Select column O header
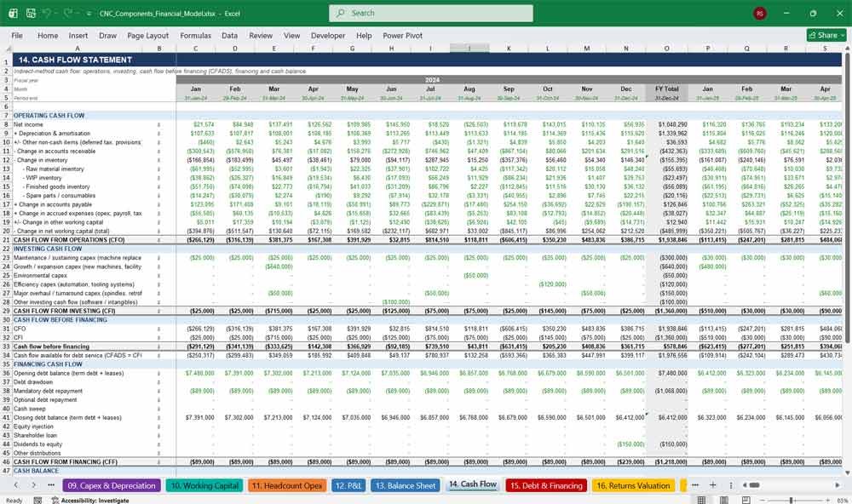 pyautogui.click(x=666, y=49)
